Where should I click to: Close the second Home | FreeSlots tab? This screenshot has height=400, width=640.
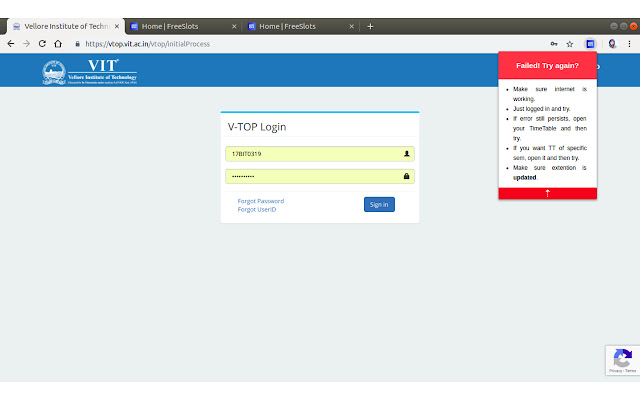(x=351, y=26)
